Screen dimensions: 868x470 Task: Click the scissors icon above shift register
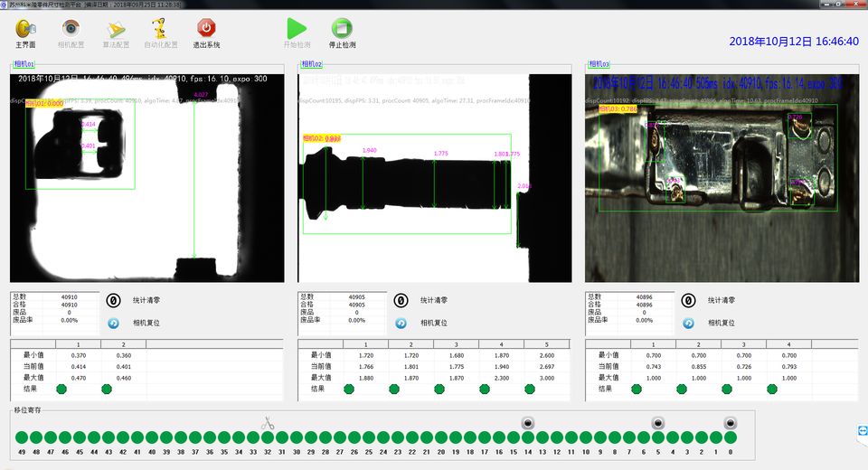click(x=267, y=423)
